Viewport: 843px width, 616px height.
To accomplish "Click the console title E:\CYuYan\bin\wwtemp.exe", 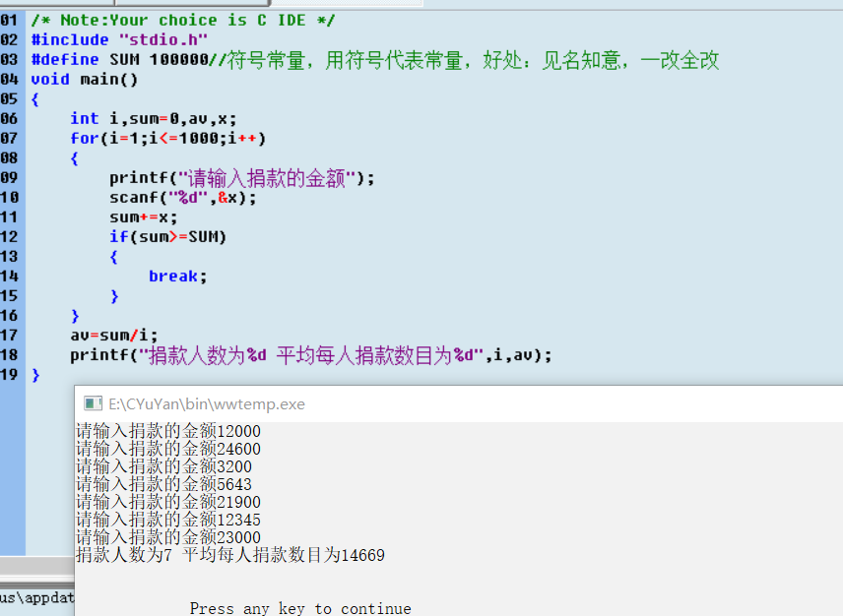I will (x=207, y=403).
